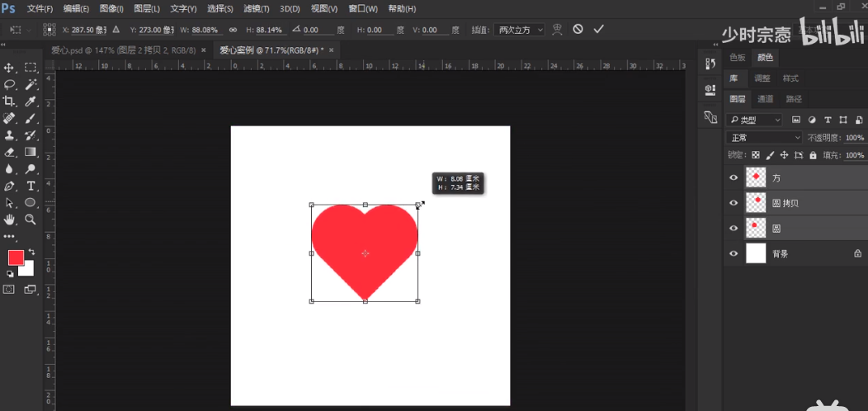
Task: Select the Eyedropper tool
Action: pyautogui.click(x=31, y=101)
